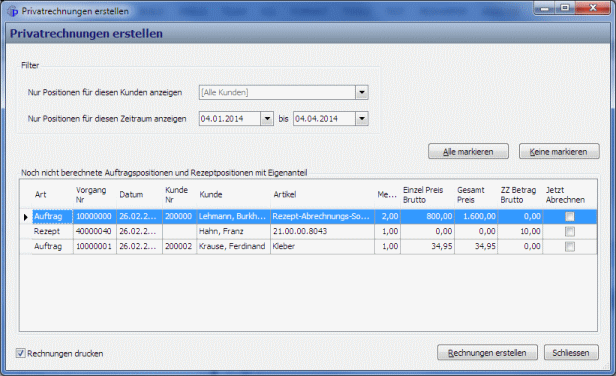Sort by the Kunde column header
616x376 pixels.
[x=233, y=194]
